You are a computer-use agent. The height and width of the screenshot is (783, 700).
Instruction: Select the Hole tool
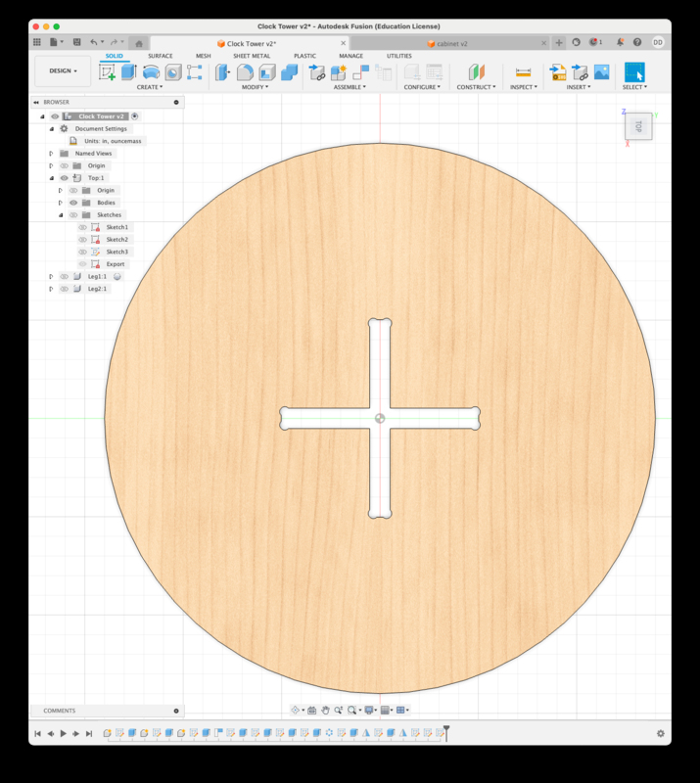[173, 72]
